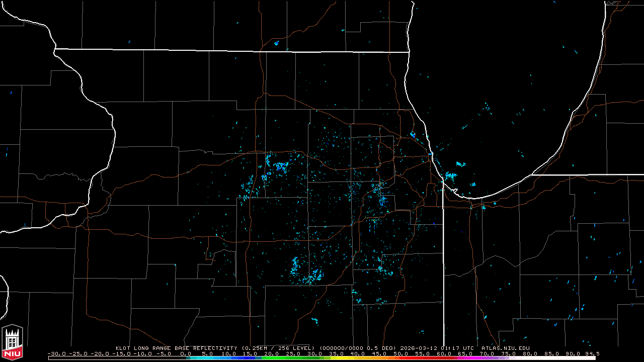
Task: Click the 0.0 scale value
Action: (x=186, y=353)
